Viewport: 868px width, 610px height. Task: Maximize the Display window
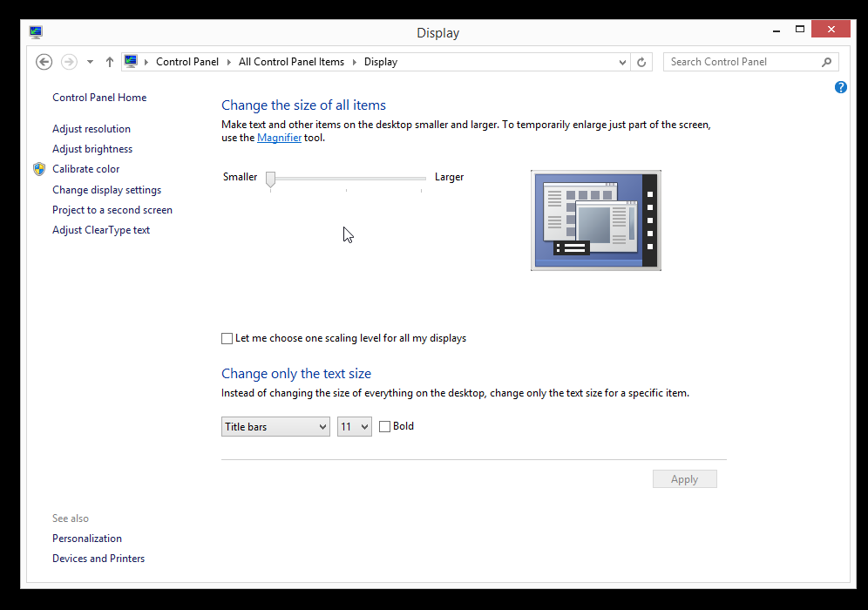tap(800, 30)
